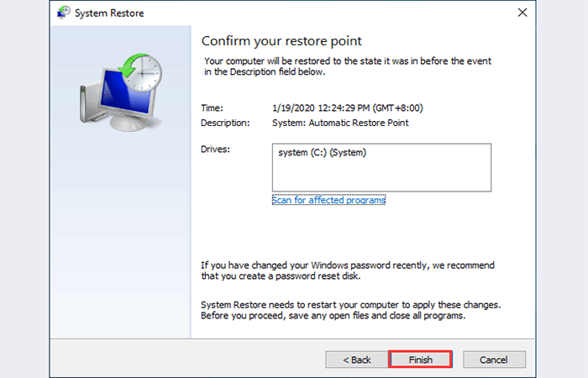588x378 pixels.
Task: Click the restored state explanation paragraph
Action: (360, 67)
